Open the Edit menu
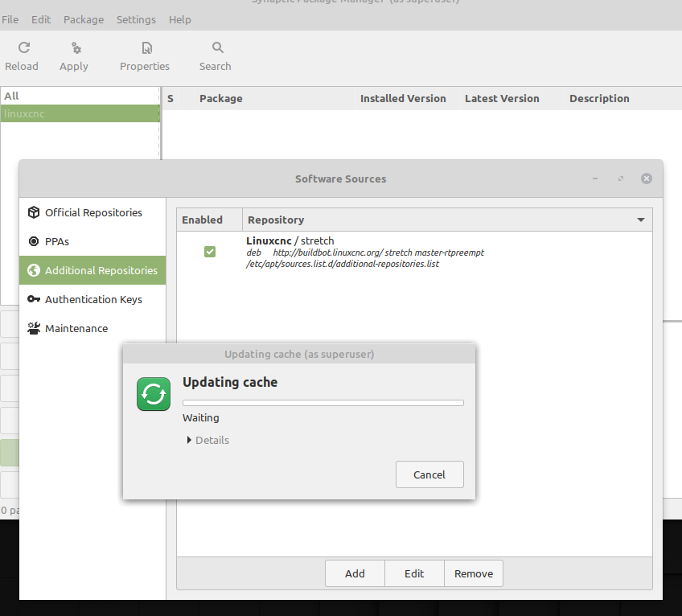The width and height of the screenshot is (682, 616). pos(41,19)
